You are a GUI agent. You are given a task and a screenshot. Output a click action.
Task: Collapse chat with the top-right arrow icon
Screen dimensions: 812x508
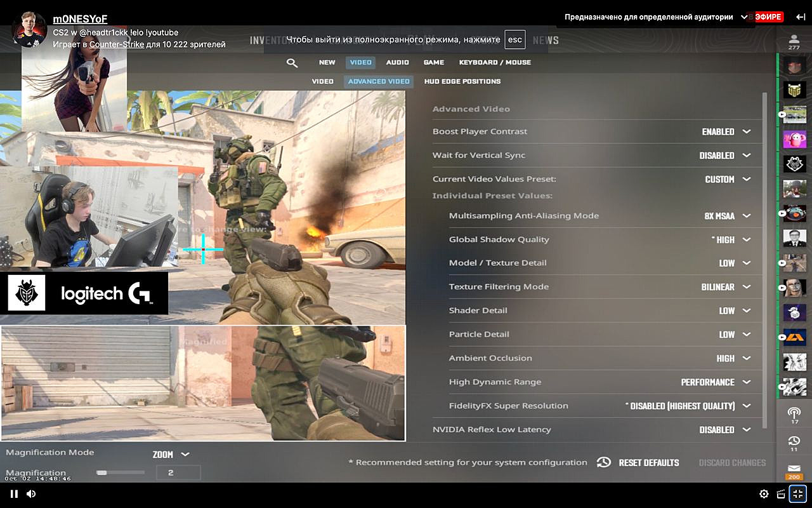pyautogui.click(x=801, y=17)
